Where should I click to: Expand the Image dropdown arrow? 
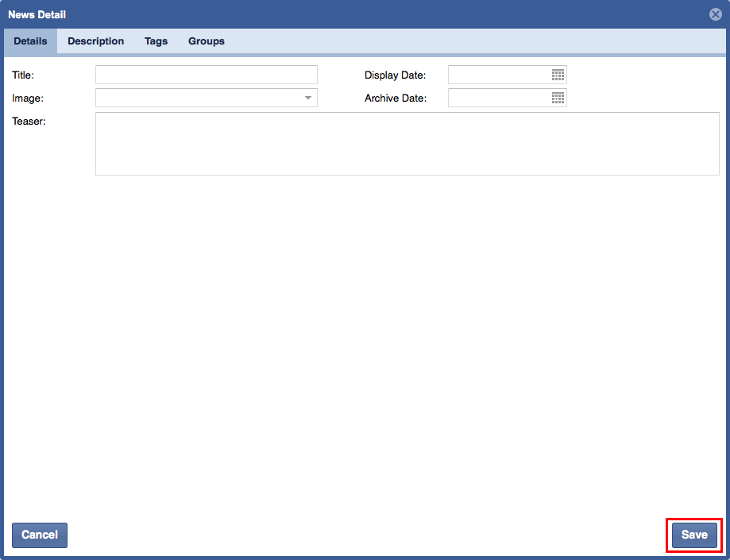[x=307, y=98]
